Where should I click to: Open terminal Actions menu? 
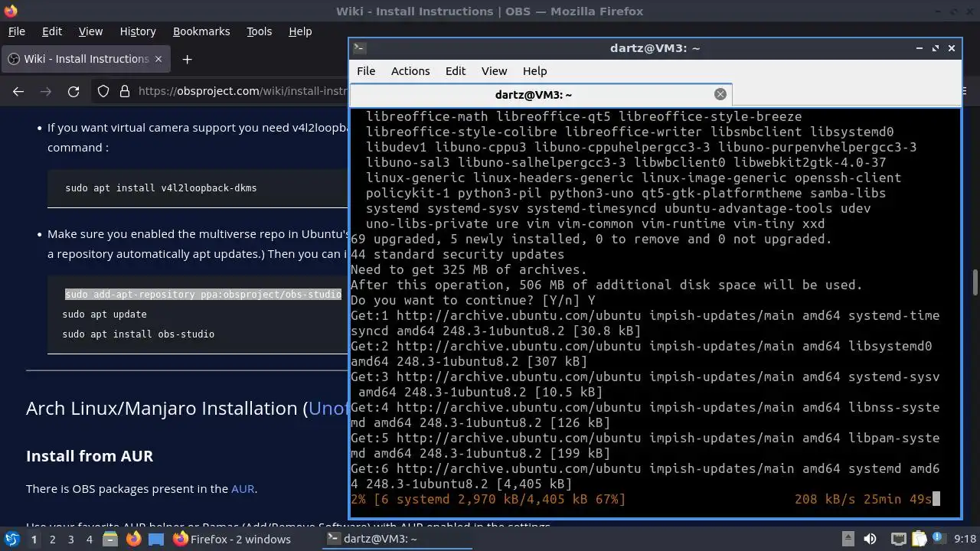(x=410, y=70)
